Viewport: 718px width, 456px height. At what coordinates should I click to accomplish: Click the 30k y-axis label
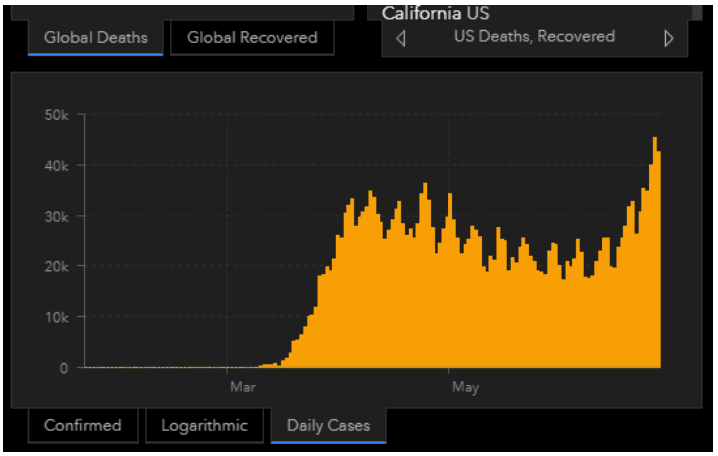tap(56, 216)
